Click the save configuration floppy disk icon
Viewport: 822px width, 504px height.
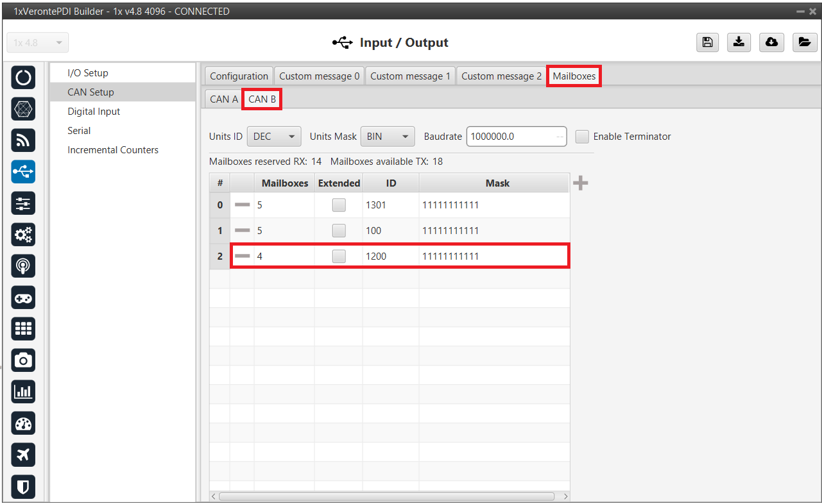707,42
